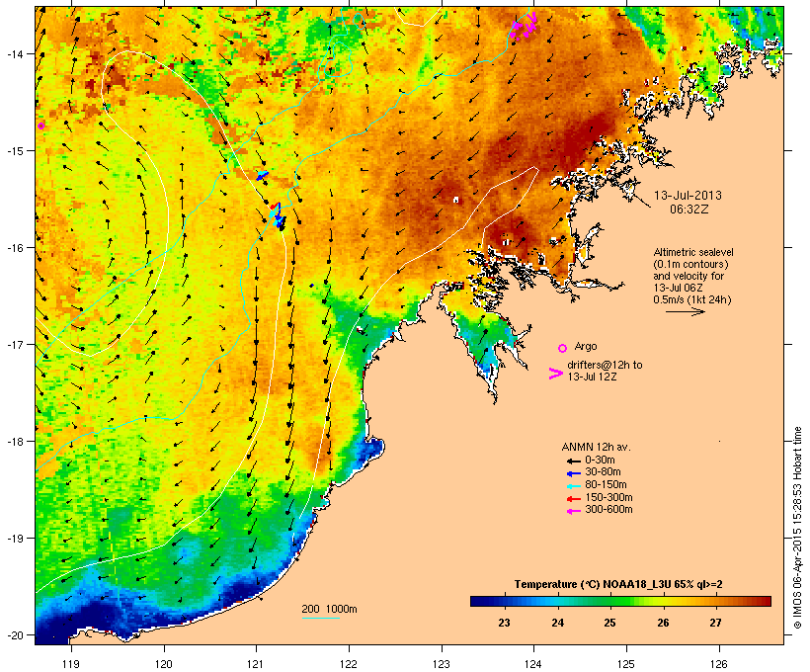Click the longitude axis label 119
Viewport: 810px width, 672px height.
[71, 664]
